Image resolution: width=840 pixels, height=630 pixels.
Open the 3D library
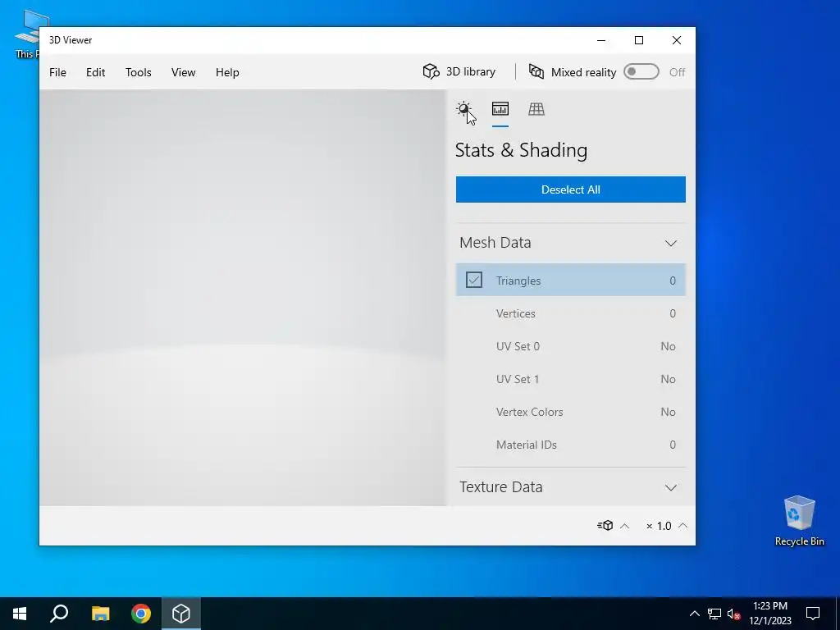(459, 72)
